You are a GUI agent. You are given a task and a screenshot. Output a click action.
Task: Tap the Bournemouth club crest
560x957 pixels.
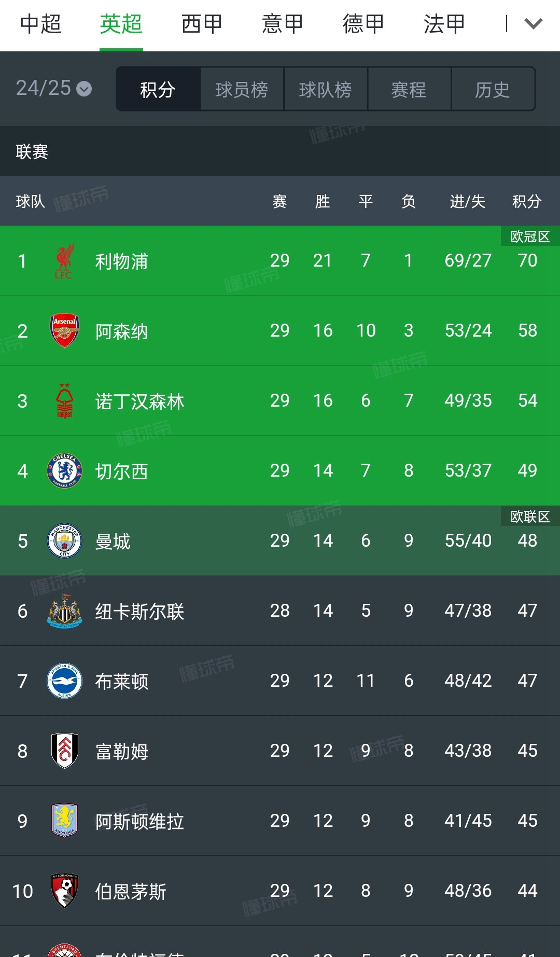64,891
